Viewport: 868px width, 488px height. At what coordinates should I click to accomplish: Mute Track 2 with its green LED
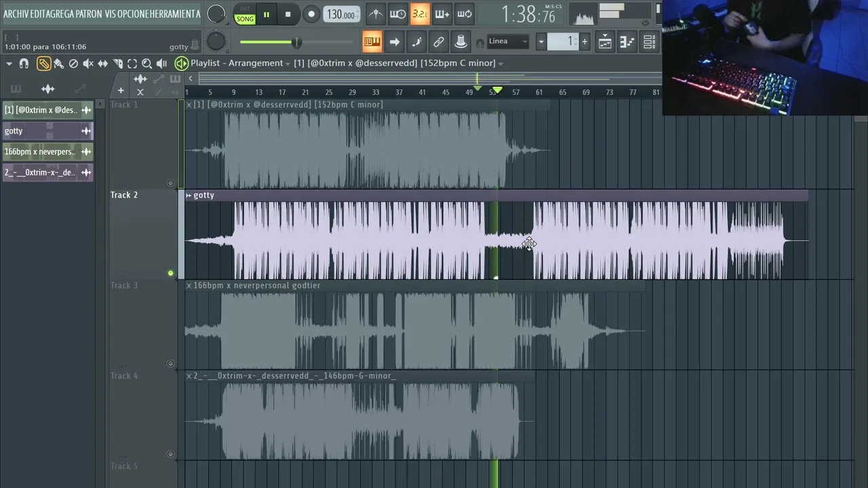171,273
